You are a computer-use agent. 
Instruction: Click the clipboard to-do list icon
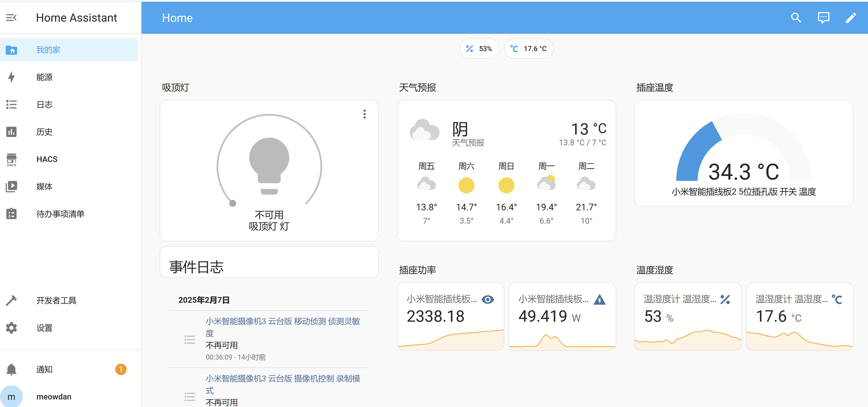[x=11, y=213]
